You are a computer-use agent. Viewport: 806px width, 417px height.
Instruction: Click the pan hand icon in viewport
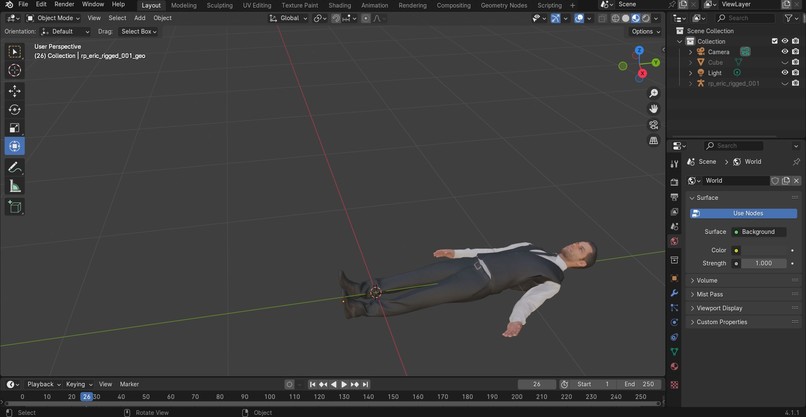tap(653, 109)
